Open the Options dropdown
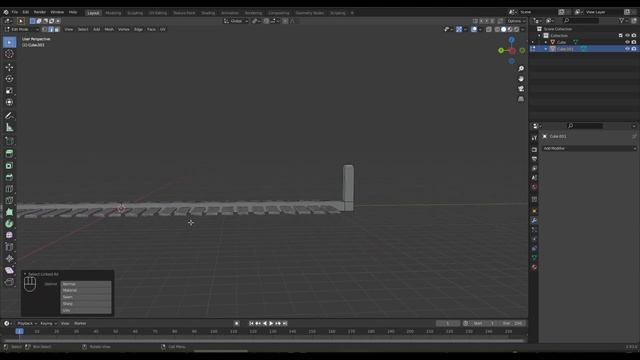The height and width of the screenshot is (360, 640). coord(516,21)
